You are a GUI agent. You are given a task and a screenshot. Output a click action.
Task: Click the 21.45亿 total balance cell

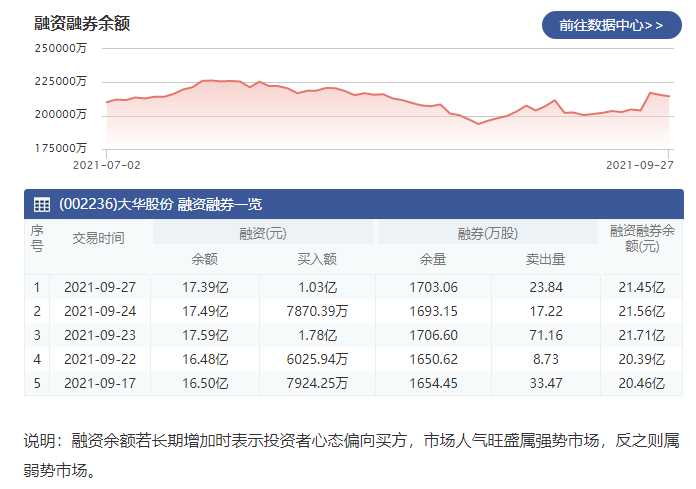click(642, 288)
